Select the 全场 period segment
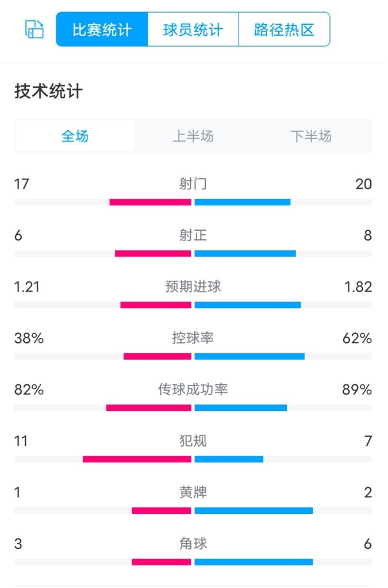 pos(75,136)
